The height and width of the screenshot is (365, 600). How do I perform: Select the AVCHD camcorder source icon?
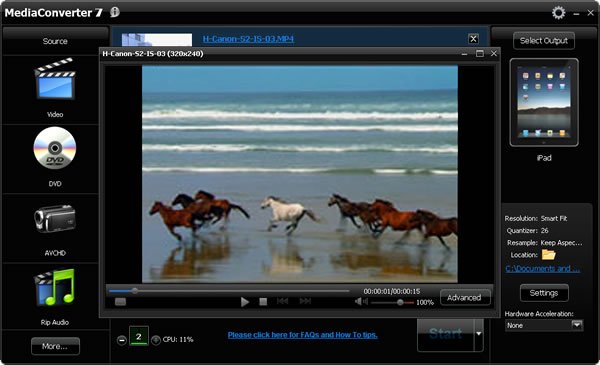pyautogui.click(x=55, y=218)
